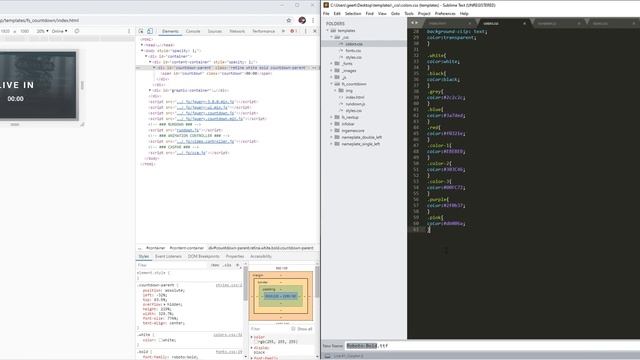Switch to the DOM Breakpoints tab
This screenshot has width=640, height=360.
(x=204, y=256)
